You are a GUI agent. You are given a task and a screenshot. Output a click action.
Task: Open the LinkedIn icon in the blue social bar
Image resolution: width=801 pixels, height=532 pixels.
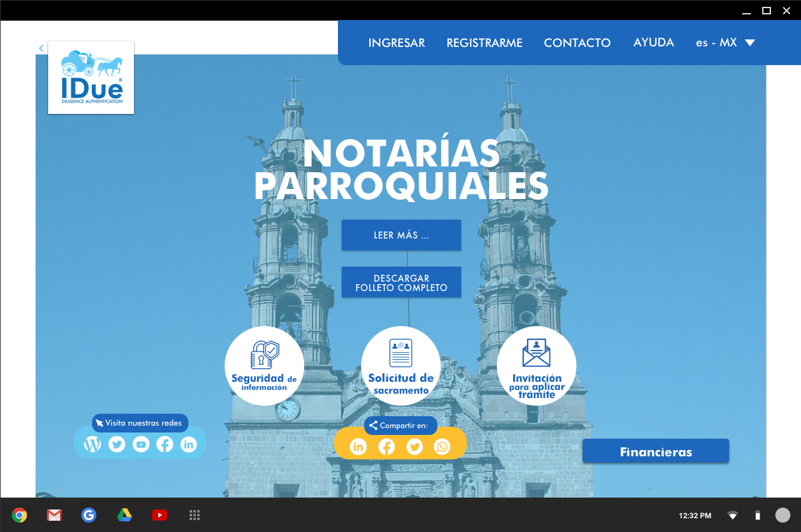pos(188,444)
